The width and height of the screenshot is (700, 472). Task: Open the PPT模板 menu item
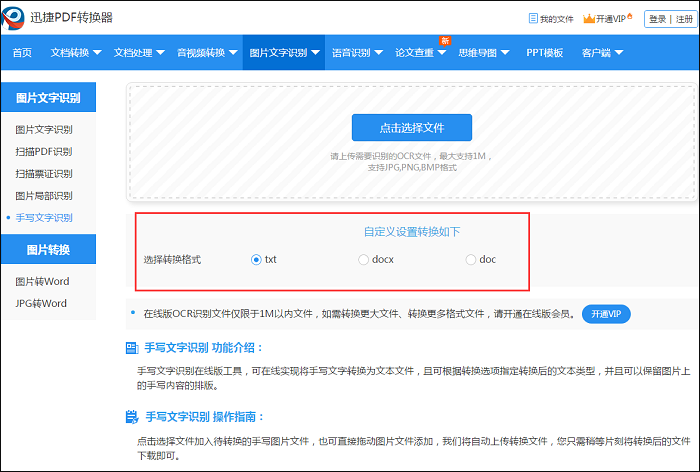(544, 53)
